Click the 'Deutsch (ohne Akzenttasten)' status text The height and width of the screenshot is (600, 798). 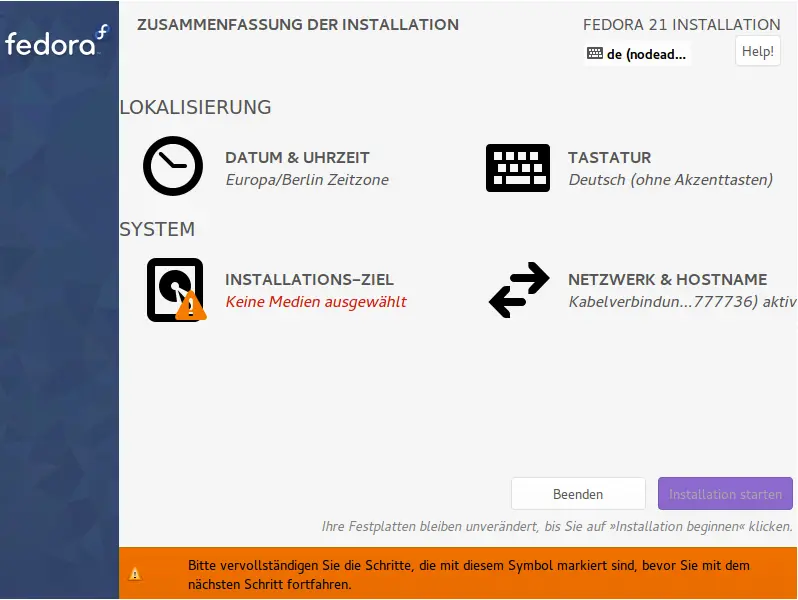(670, 180)
